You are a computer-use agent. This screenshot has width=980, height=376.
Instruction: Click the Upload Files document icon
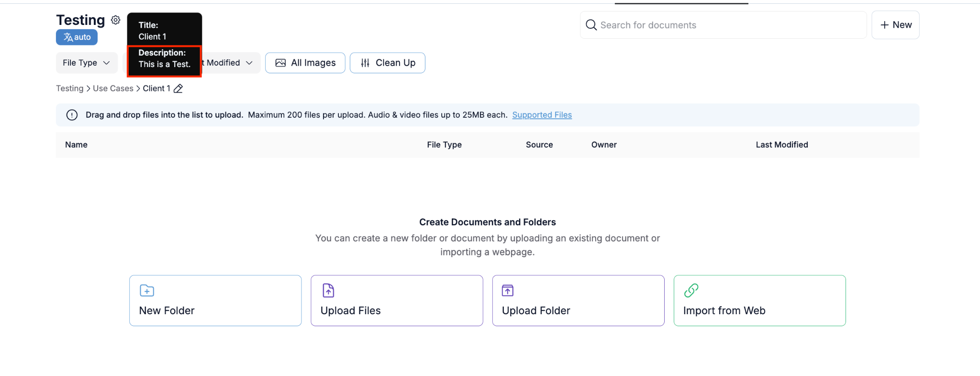click(328, 291)
